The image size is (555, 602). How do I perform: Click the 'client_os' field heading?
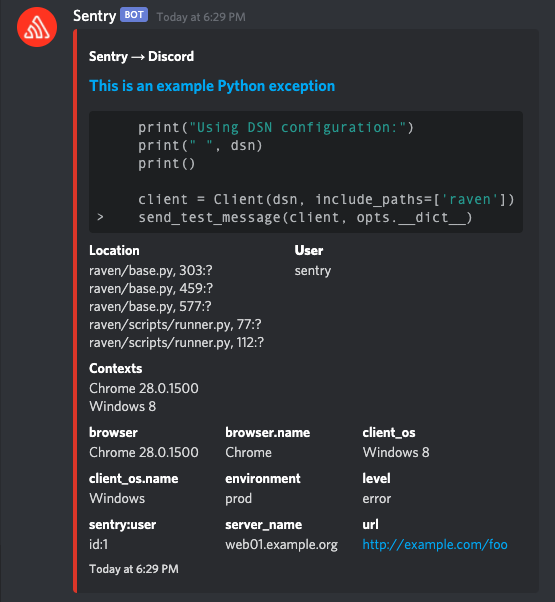click(x=389, y=433)
